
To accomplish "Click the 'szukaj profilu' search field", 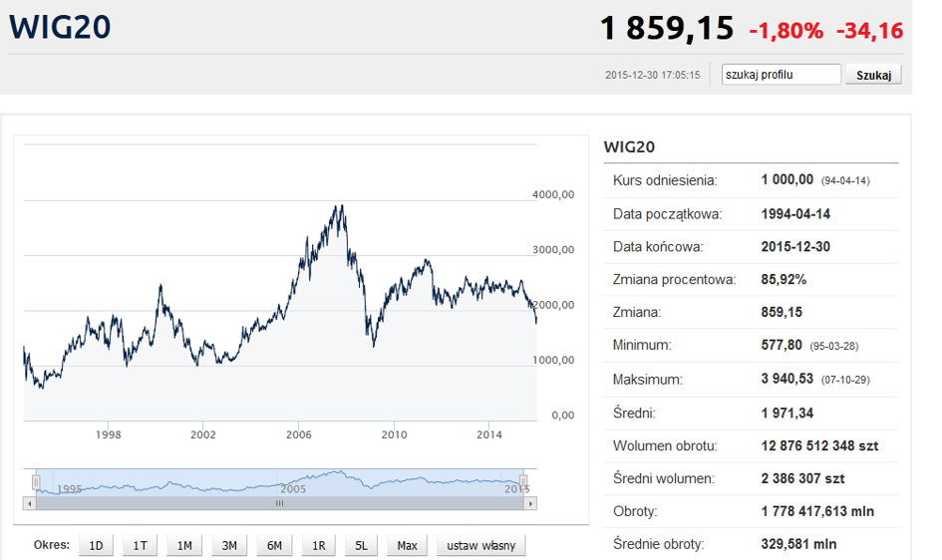I will 782,75.
